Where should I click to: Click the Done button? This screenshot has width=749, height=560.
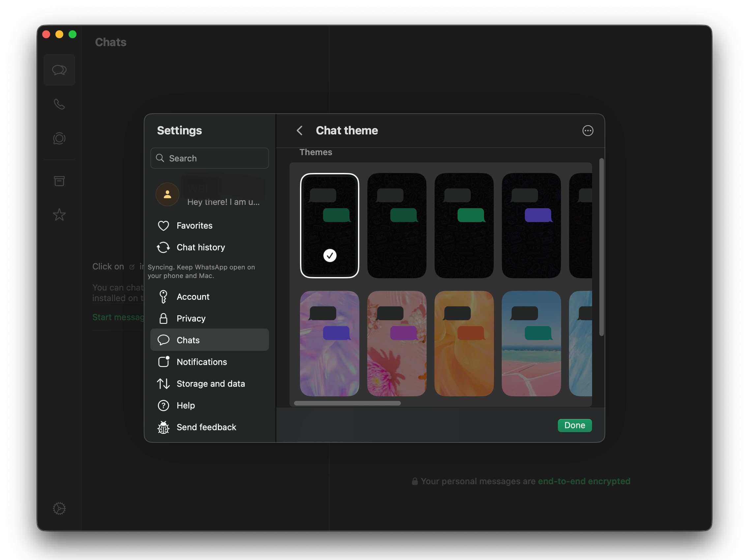click(575, 425)
